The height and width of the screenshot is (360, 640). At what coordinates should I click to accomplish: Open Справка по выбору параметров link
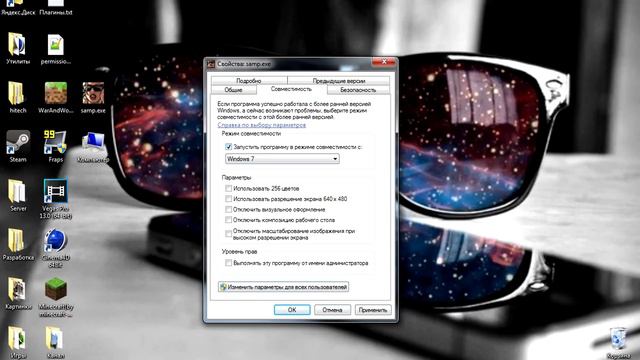[x=262, y=125]
